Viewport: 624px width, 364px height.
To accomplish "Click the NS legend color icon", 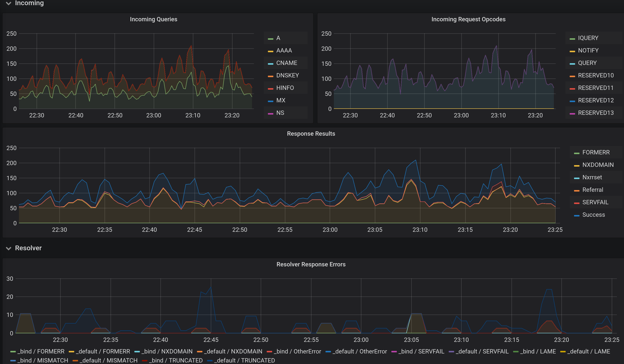I will pyautogui.click(x=270, y=113).
